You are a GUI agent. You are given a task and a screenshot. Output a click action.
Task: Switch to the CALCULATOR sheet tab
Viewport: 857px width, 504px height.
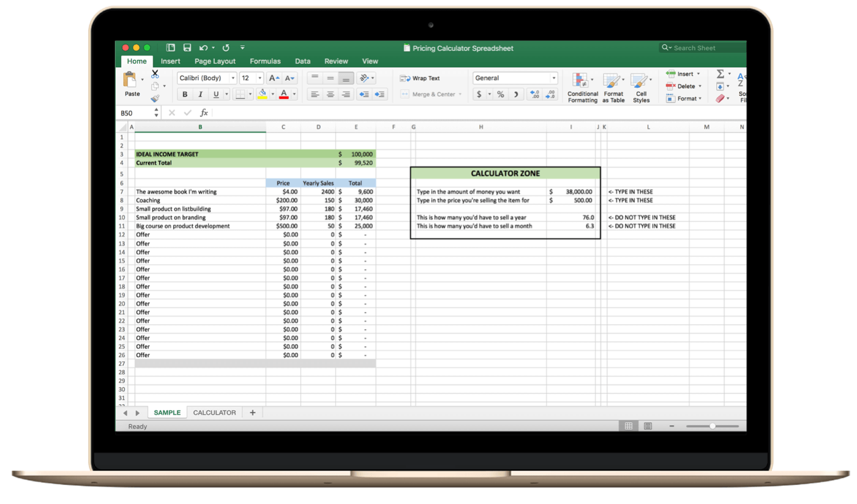[x=214, y=413]
